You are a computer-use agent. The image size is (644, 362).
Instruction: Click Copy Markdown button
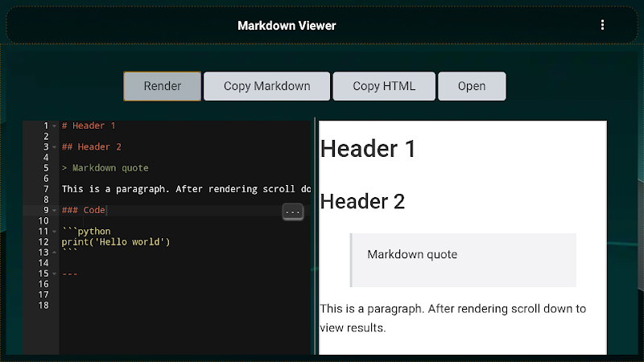267,86
